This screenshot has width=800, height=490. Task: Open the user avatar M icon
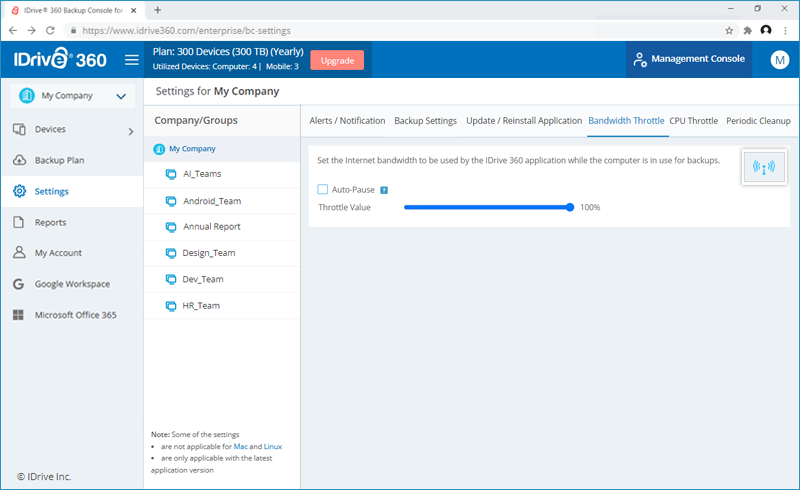779,60
